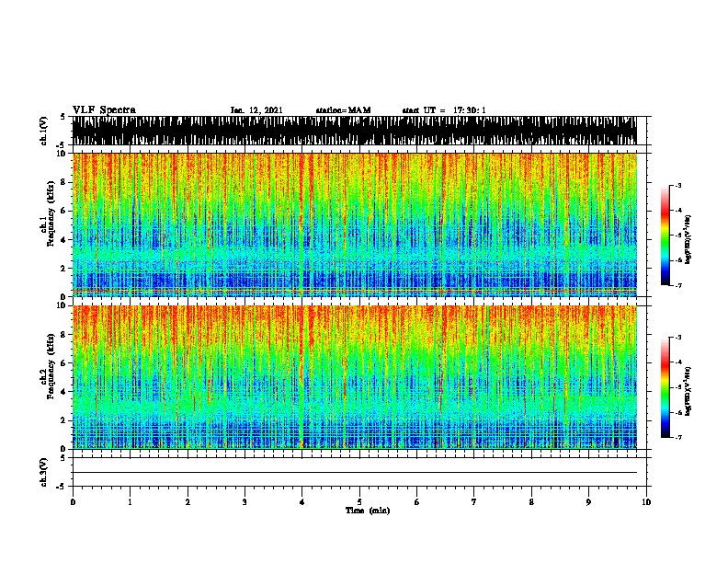The width and height of the screenshot is (728, 563).
Task: Click the "-7" label on ch.1 color bar
Action: (677, 286)
